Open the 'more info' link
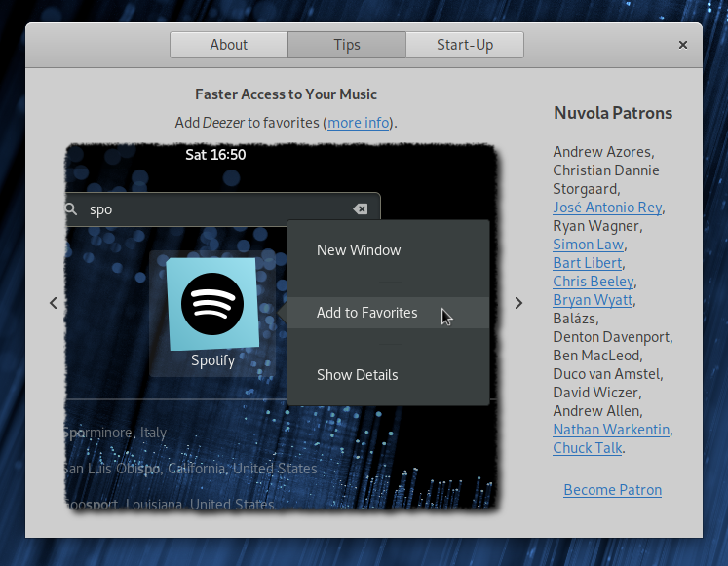This screenshot has height=566, width=728. (359, 123)
